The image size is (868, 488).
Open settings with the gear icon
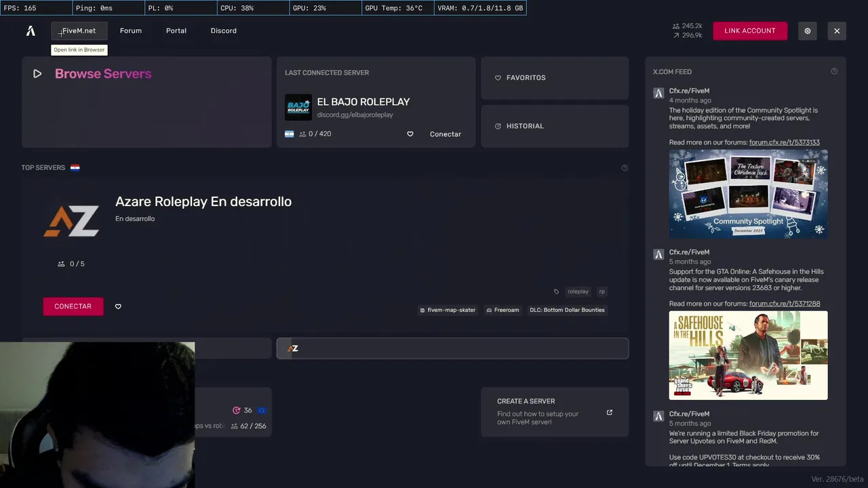coord(808,30)
